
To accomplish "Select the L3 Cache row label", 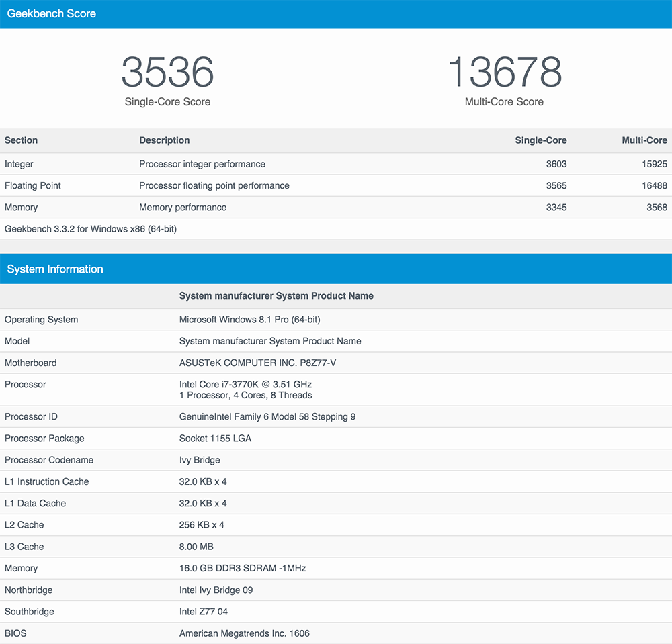I will tap(24, 547).
